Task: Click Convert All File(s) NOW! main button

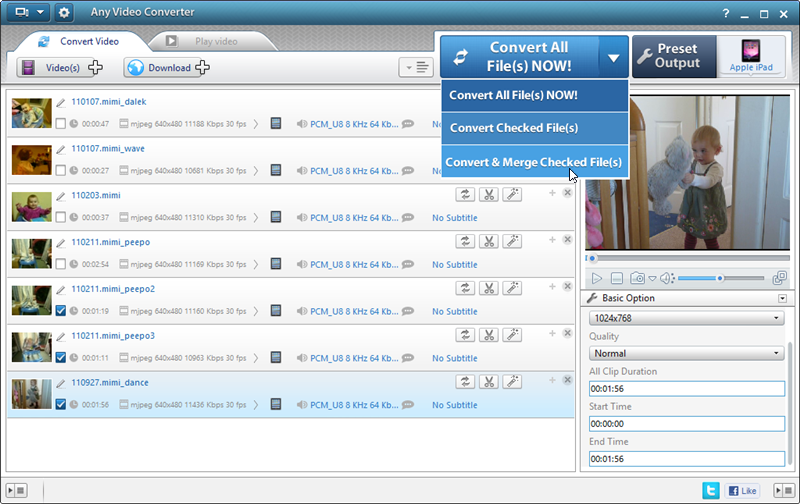Action: coord(519,57)
